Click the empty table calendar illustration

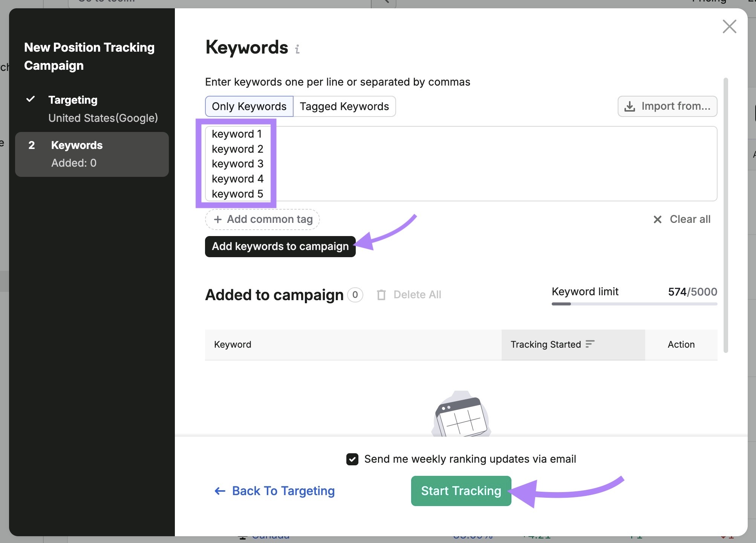coord(461,414)
